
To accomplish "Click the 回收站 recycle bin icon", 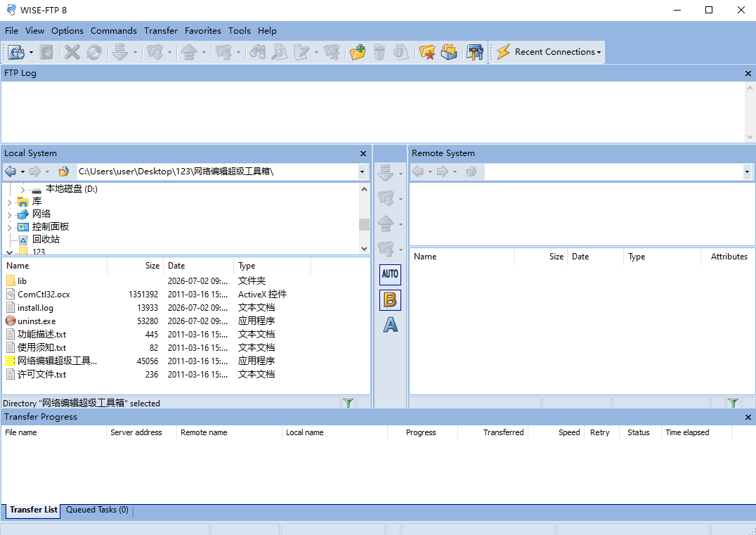I will [22, 240].
